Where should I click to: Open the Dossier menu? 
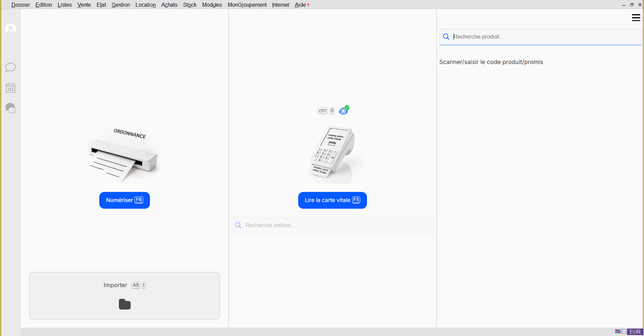pos(20,5)
